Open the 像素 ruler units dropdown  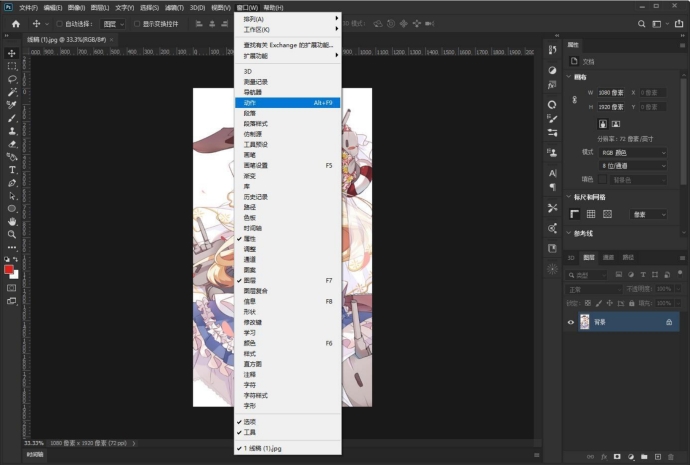pos(649,215)
